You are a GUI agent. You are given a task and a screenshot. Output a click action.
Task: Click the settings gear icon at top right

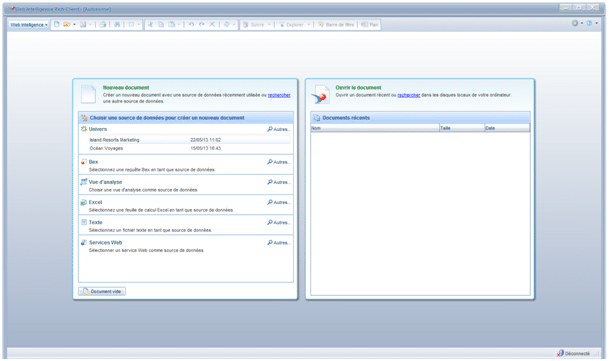tap(575, 23)
